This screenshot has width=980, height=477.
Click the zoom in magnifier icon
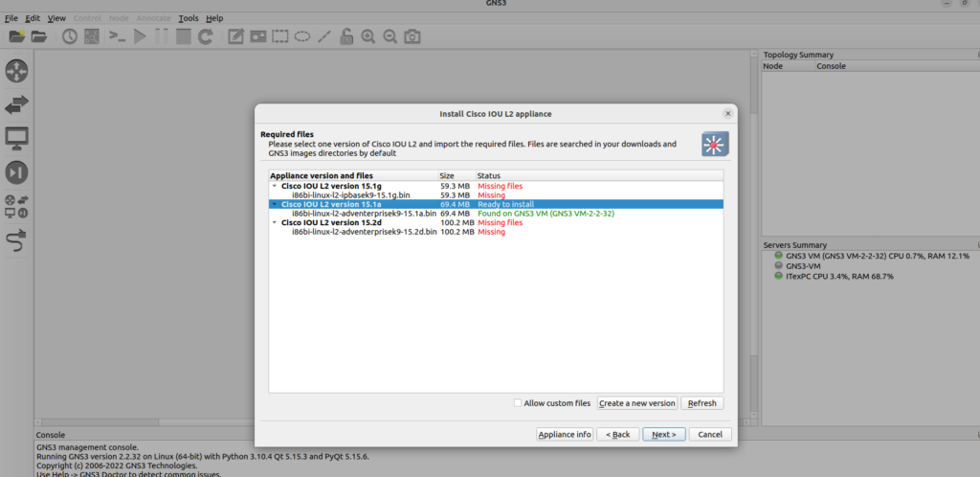click(368, 36)
